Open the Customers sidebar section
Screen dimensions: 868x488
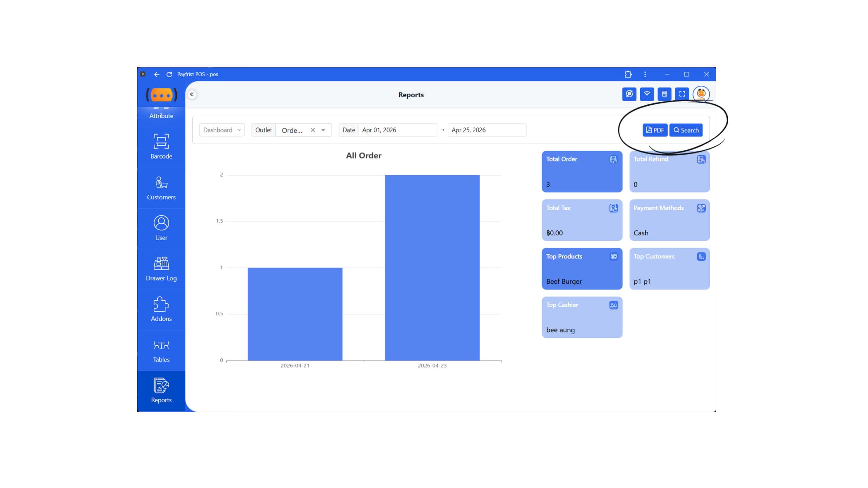pos(161,187)
